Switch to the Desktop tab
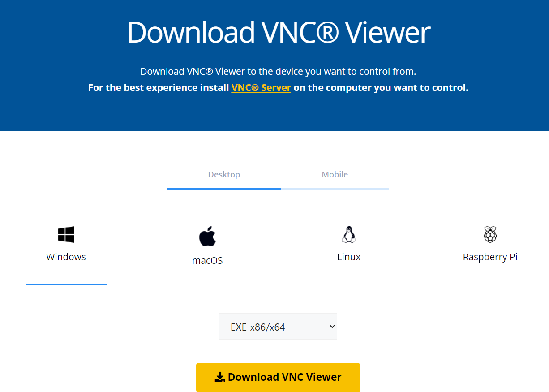549x392 pixels. (x=224, y=175)
